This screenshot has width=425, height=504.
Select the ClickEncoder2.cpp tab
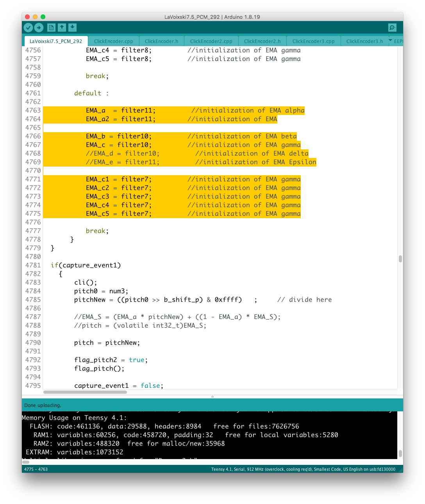(211, 41)
